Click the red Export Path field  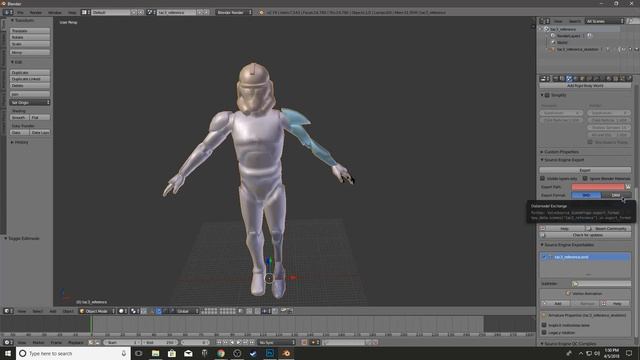pyautogui.click(x=598, y=187)
